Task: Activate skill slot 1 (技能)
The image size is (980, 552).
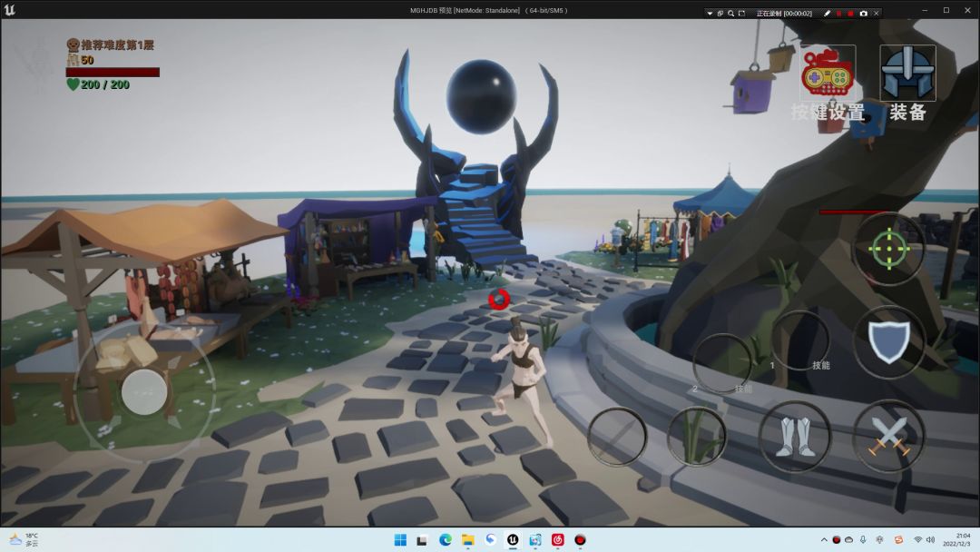Action: point(800,341)
